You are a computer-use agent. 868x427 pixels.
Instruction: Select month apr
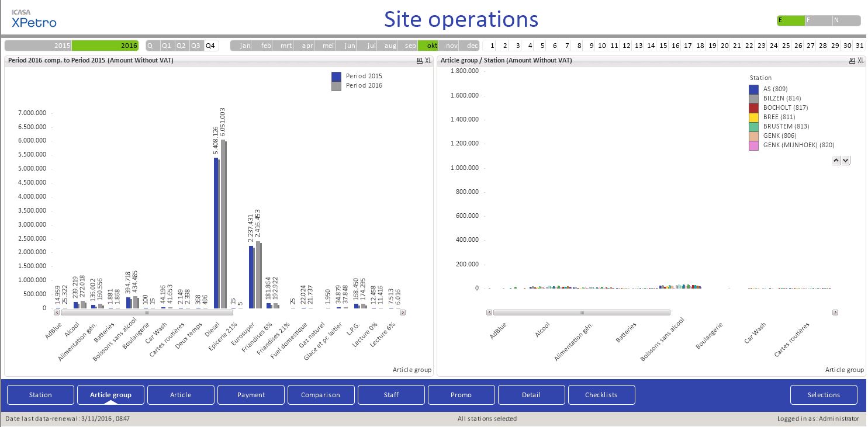(x=303, y=46)
